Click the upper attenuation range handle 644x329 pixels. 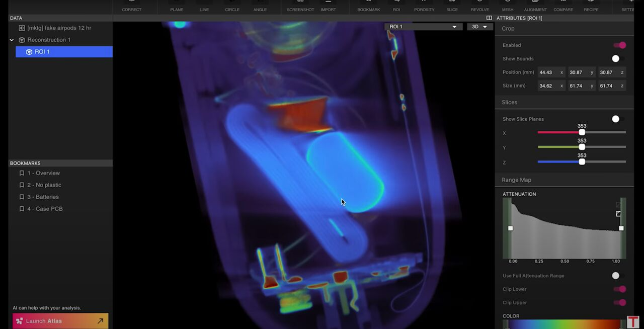(x=621, y=228)
